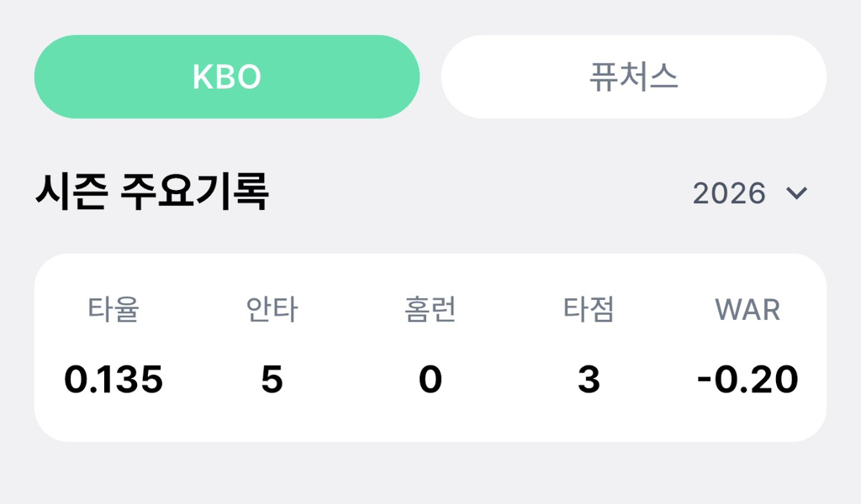Select the KBO league tab

pos(226,76)
